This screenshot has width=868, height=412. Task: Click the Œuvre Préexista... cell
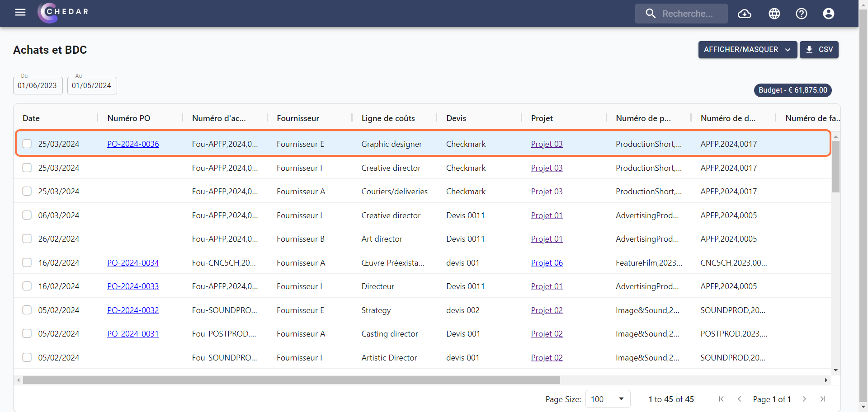click(393, 262)
